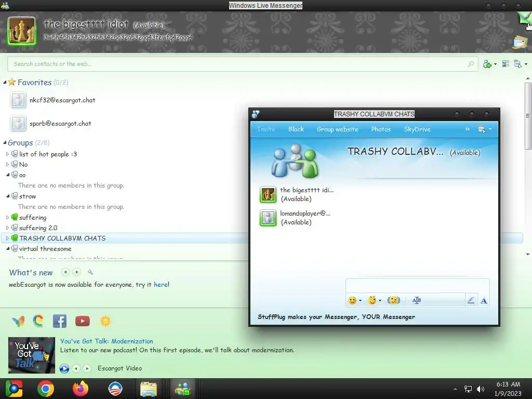
Task: Open You've Got Talk: Modernization link
Action: click(107, 341)
